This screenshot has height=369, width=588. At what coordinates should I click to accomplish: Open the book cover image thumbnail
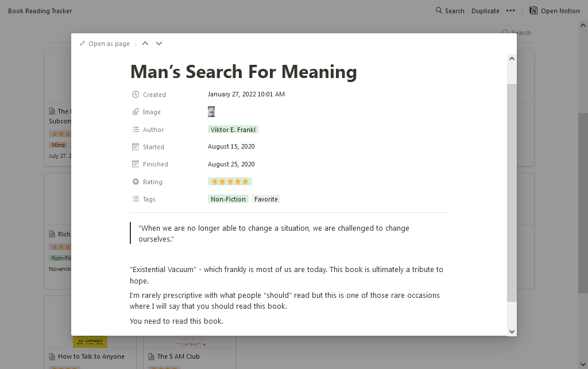pyautogui.click(x=211, y=111)
